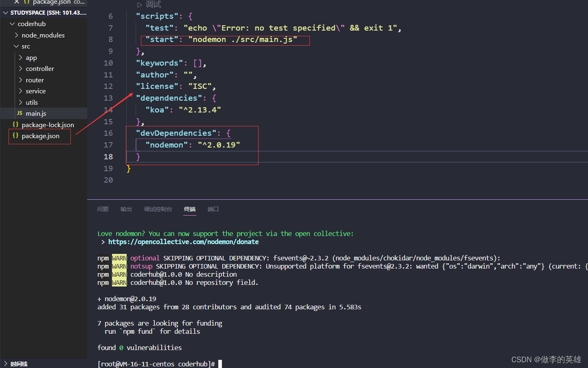Click the "koa" dependency name
Image resolution: width=588 pixels, height=368 pixels.
[x=157, y=110]
